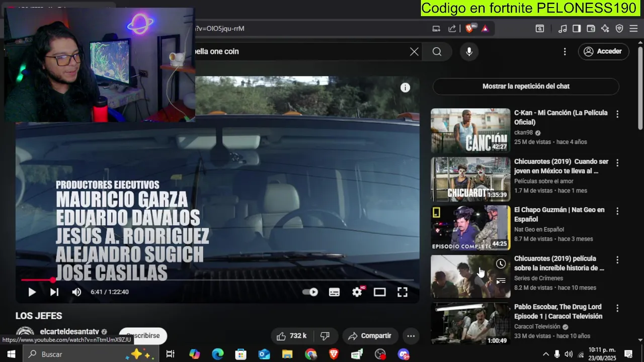Expand the system tray hidden icons chevron
Viewport: 644px width, 362px height.
tap(546, 354)
